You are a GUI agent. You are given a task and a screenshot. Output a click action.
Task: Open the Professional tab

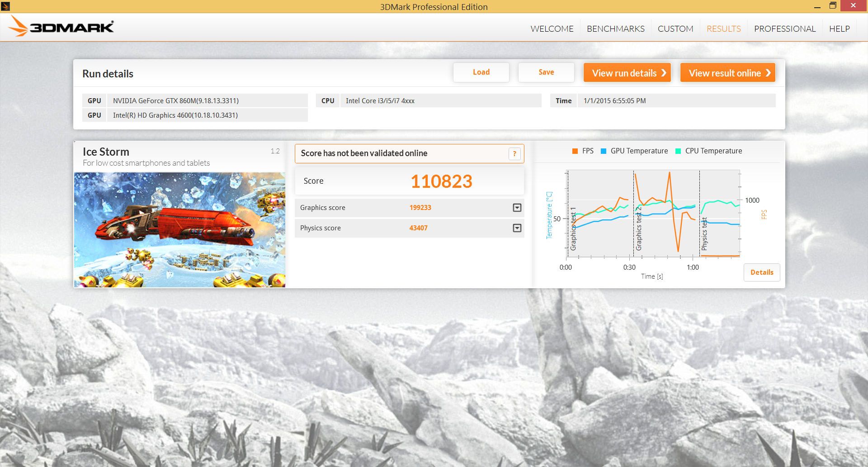pyautogui.click(x=785, y=29)
